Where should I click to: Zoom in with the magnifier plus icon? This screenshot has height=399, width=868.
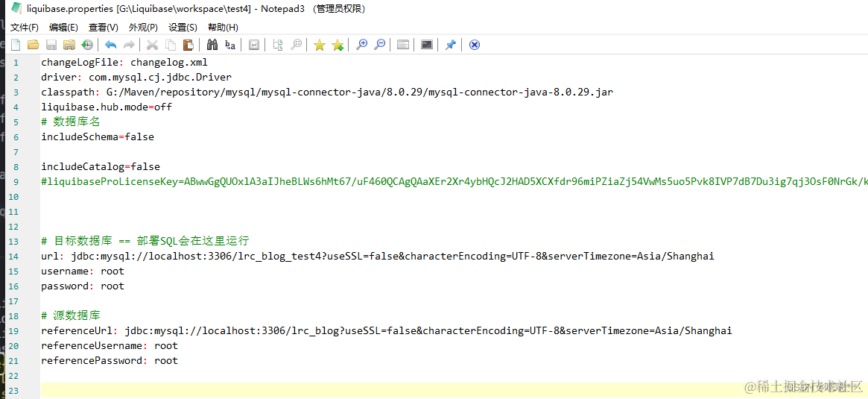[x=361, y=45]
